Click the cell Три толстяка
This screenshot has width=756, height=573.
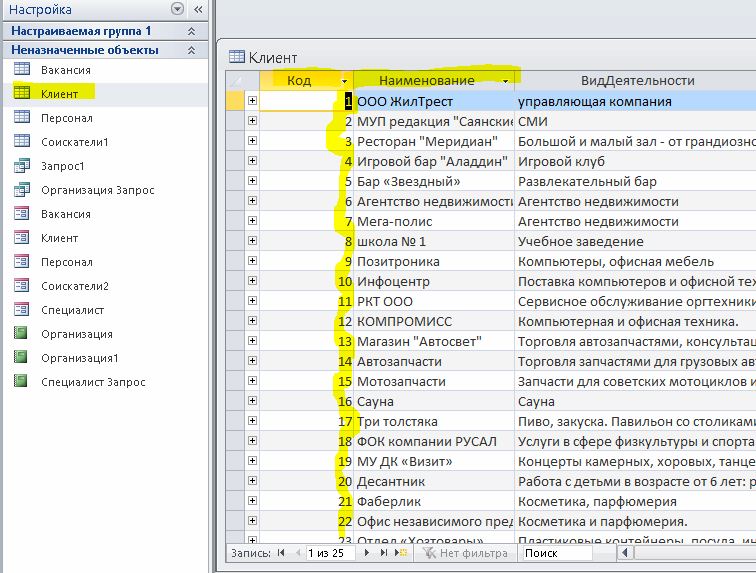coord(434,422)
